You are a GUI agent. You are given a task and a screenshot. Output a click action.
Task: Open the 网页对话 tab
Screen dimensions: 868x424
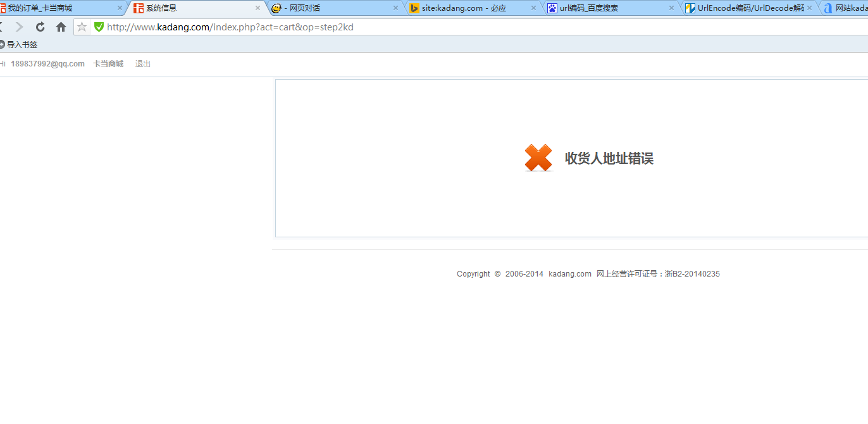point(335,8)
